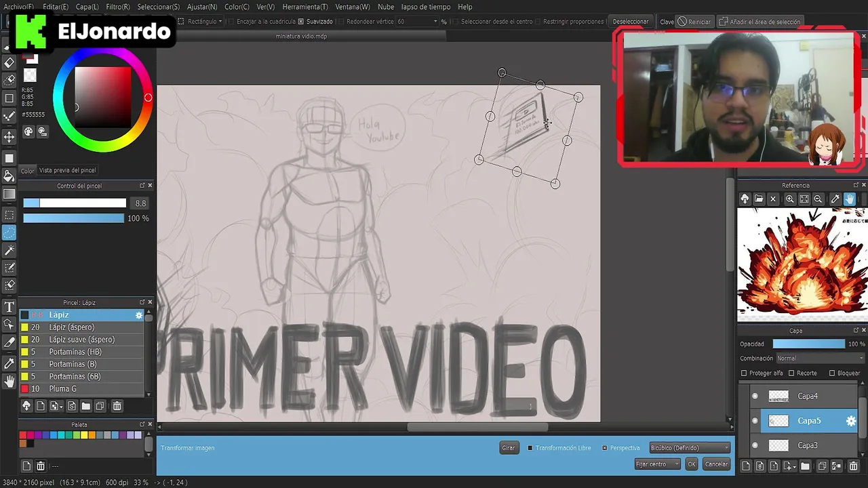Toggle the Suavizado checkbox
This screenshot has height=488, width=868.
301,22
